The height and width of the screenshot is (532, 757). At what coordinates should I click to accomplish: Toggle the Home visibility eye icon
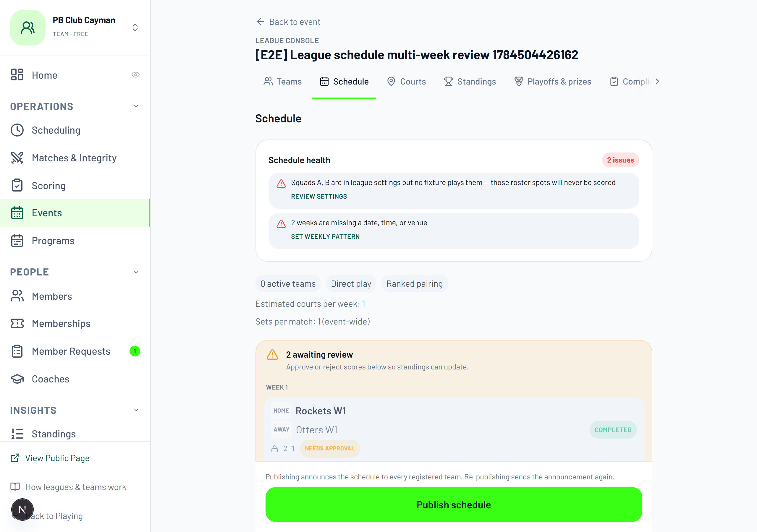[135, 75]
